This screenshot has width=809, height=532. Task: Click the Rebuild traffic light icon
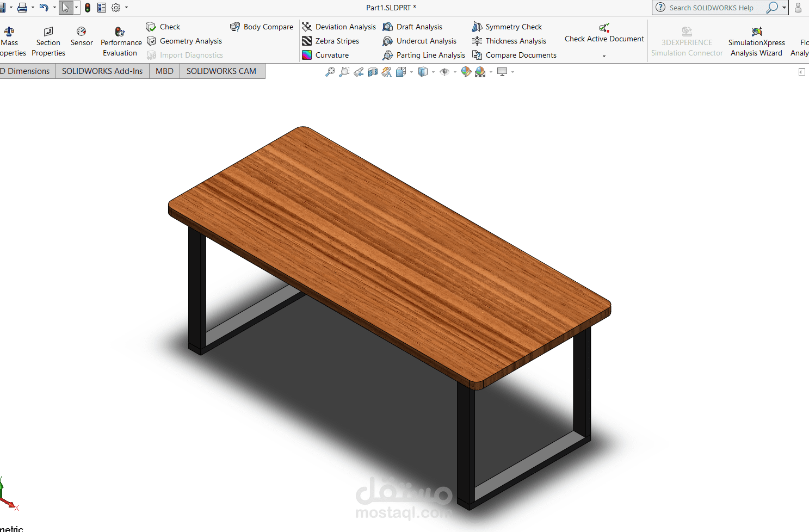point(88,8)
